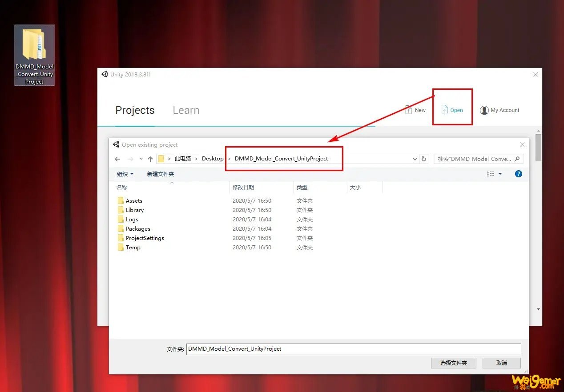Click the Open project icon in Unity launcher

[x=444, y=110]
